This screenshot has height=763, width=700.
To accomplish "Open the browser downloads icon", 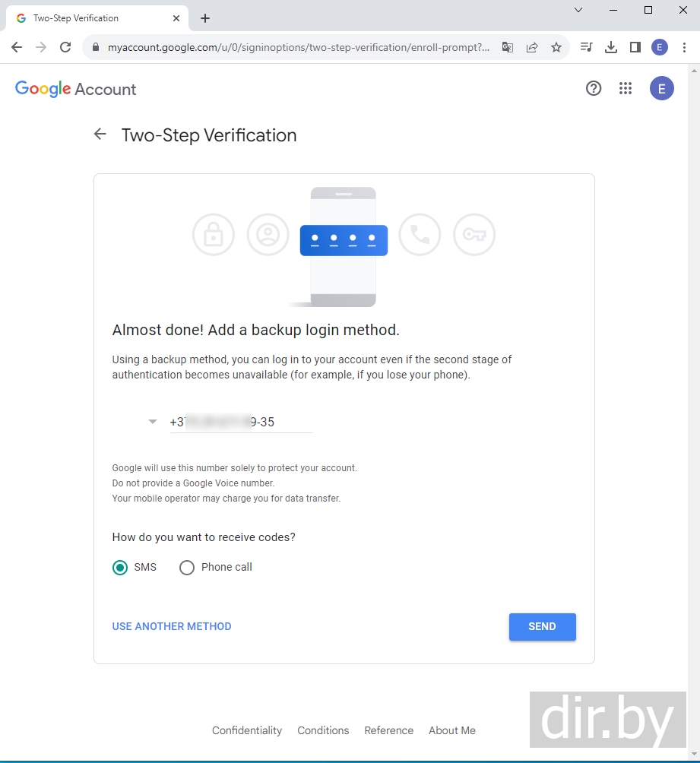I will click(610, 47).
